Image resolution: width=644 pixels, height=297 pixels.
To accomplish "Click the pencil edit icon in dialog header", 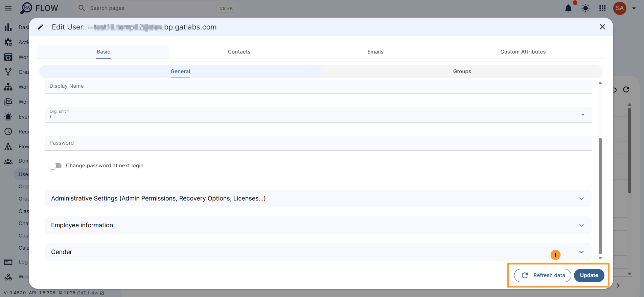I will (40, 27).
